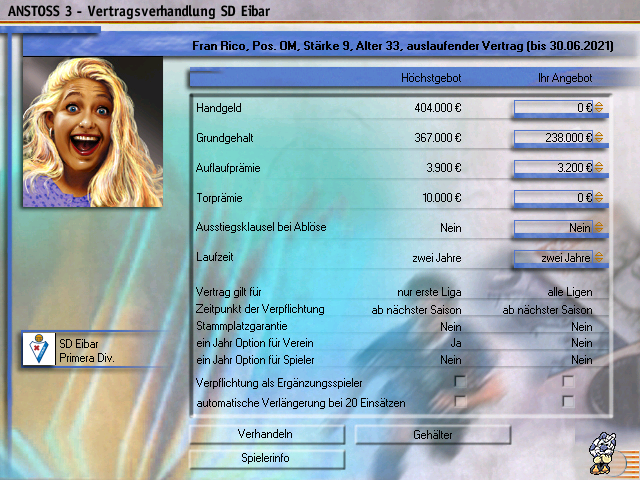Click Höchstgebot Handgeld value 404.000 €
The image size is (640, 480).
[x=438, y=108]
